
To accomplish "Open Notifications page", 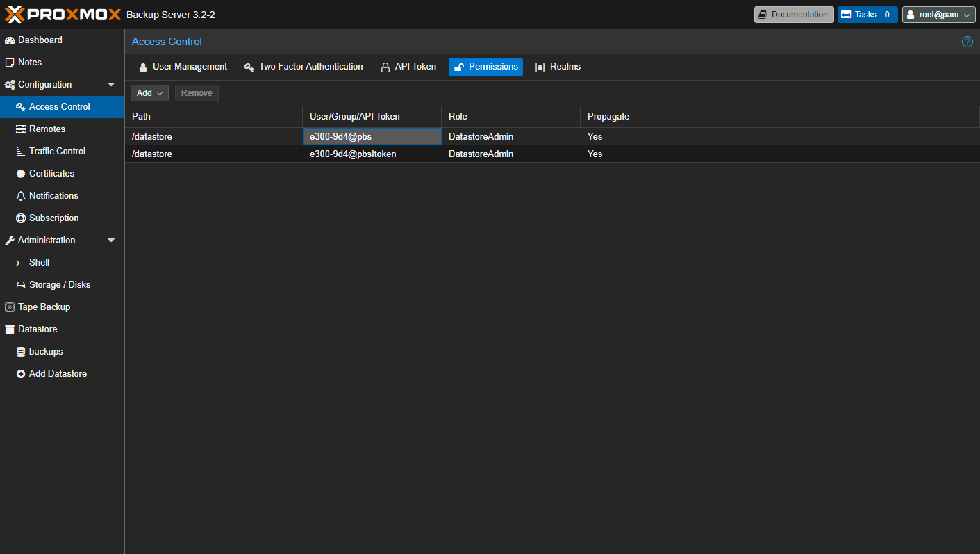I will coord(62,196).
